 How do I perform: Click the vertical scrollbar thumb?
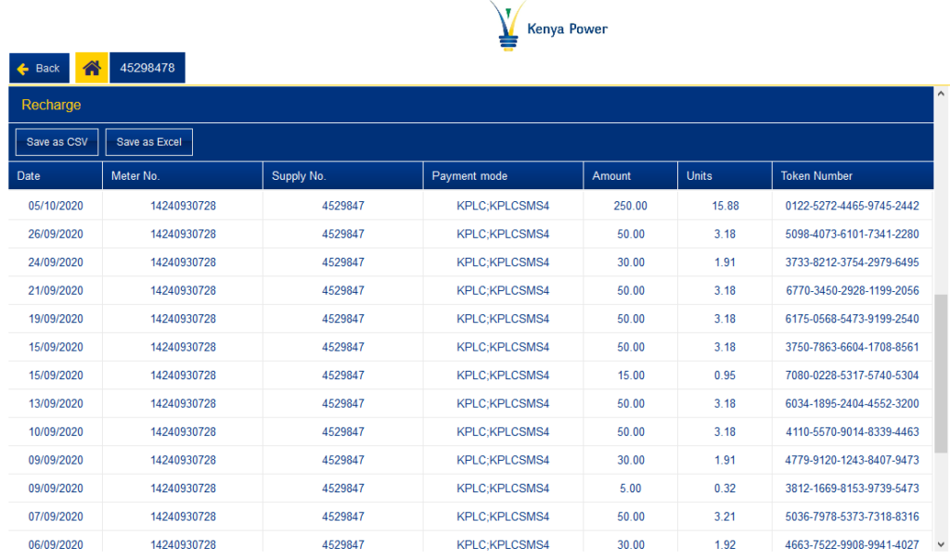tap(941, 374)
